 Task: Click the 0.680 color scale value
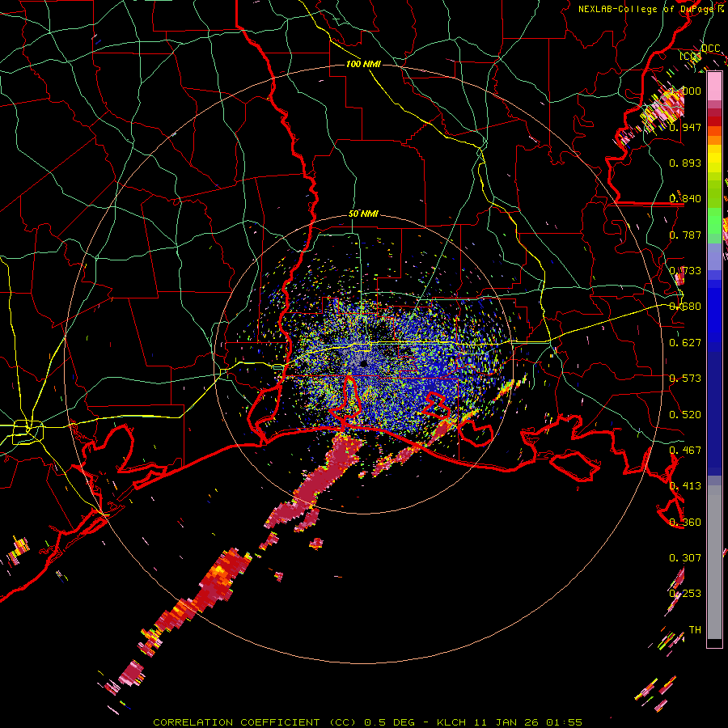tap(685, 307)
